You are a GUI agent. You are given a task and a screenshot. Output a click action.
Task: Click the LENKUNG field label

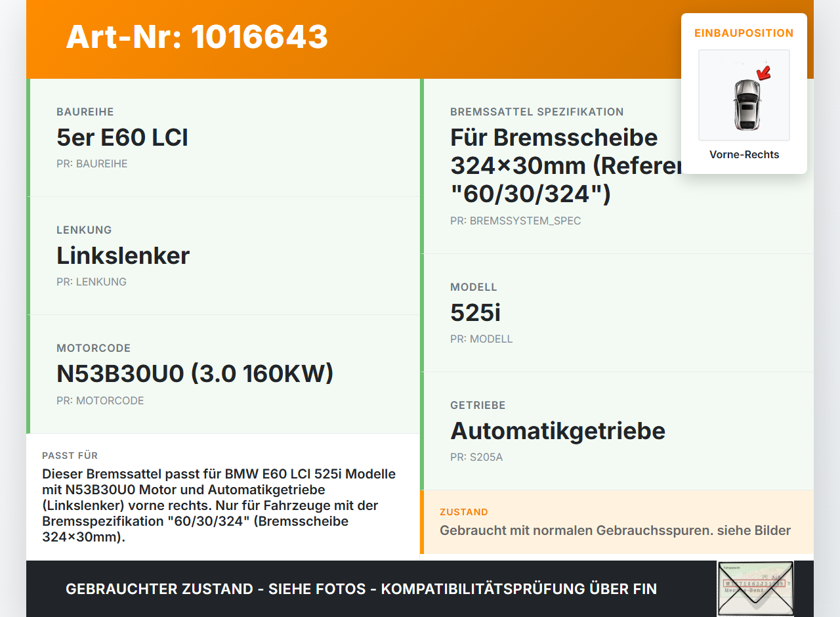coord(84,230)
